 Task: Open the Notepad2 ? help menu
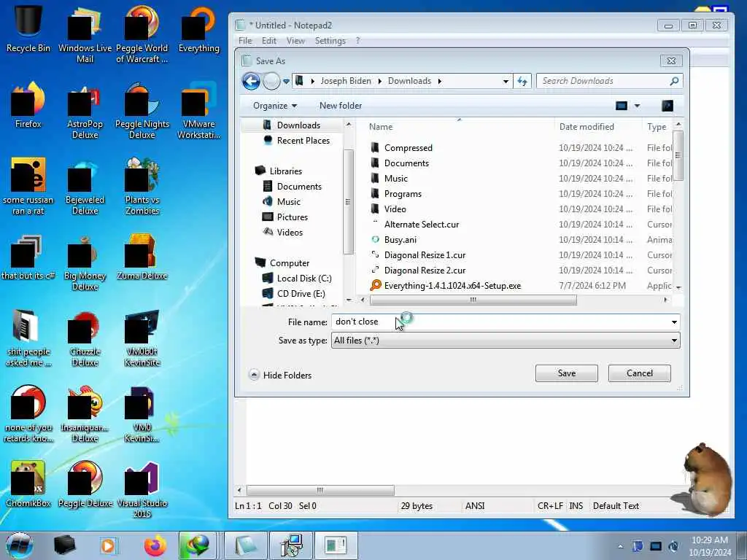tap(357, 41)
